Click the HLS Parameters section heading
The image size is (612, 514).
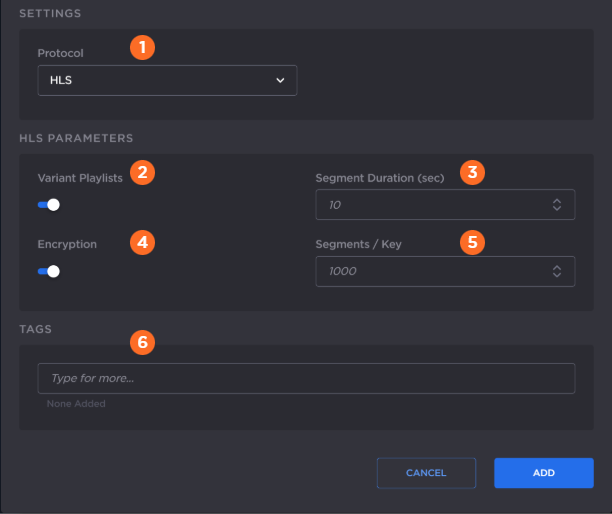pos(75,138)
